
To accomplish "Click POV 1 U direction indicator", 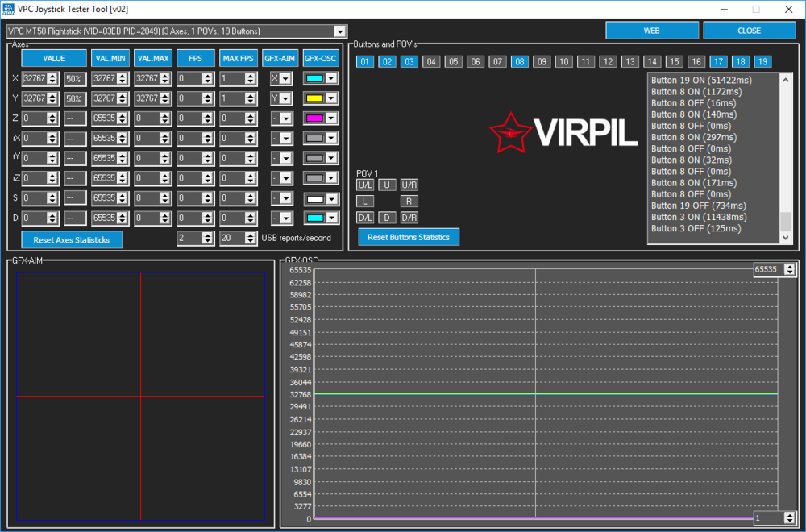I will (387, 185).
